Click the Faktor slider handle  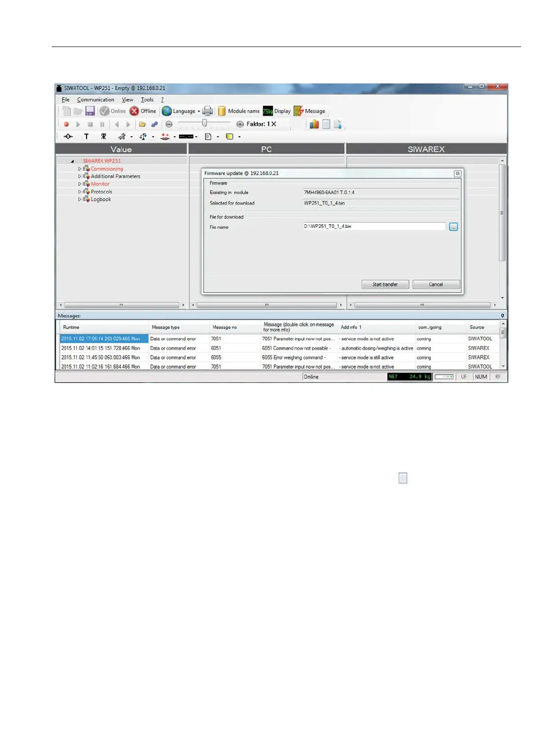tap(205, 123)
